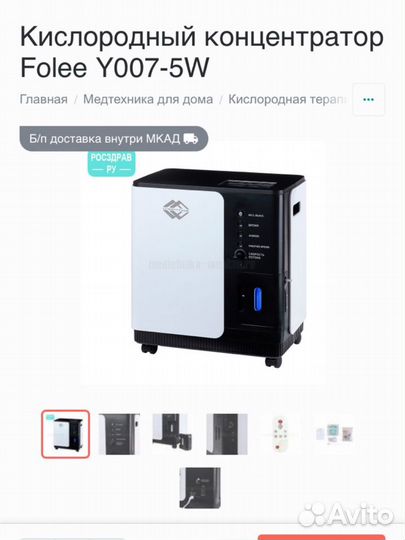405x540 pixels.
Task: Click the logo emblem on concentrator
Action: [x=176, y=209]
